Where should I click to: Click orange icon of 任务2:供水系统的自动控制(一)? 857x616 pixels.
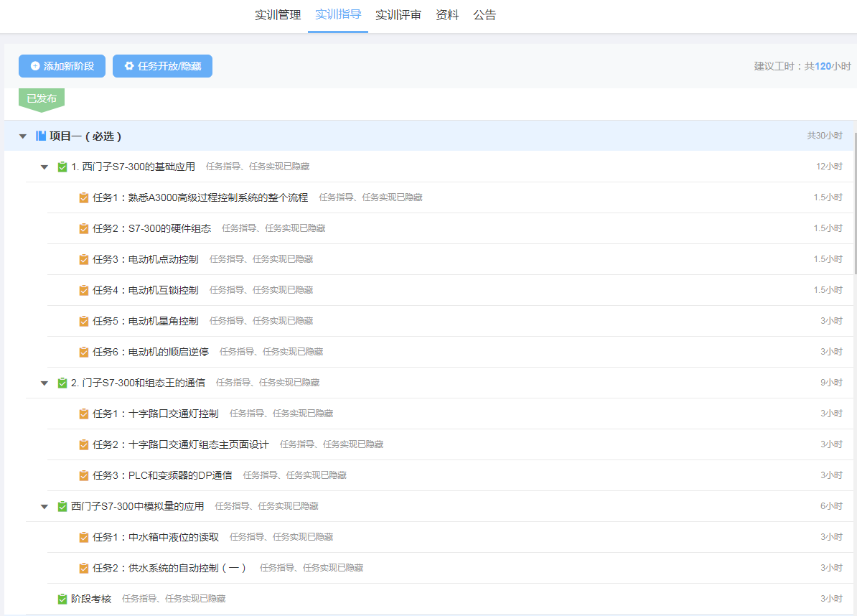click(x=84, y=568)
